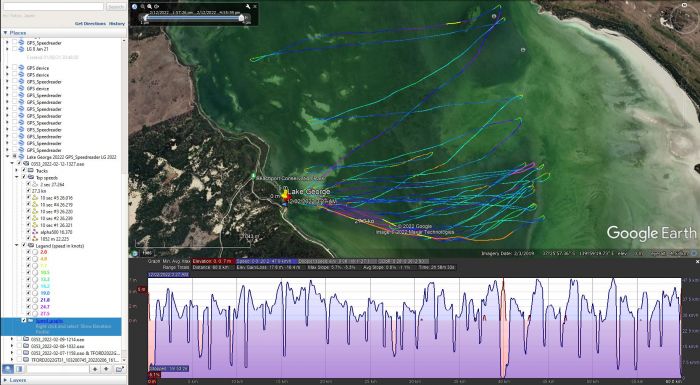
Task: Click add folder icon in Places toolbar
Action: coord(119,369)
